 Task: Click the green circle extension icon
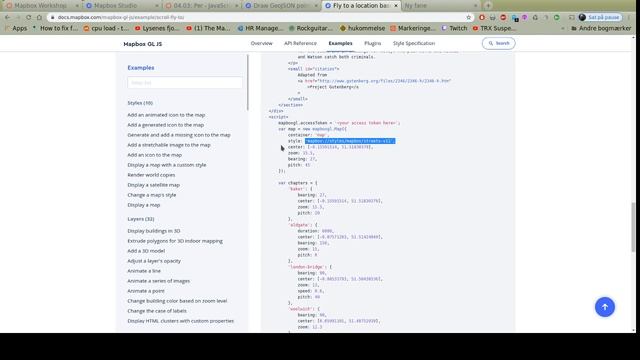tap(556, 18)
